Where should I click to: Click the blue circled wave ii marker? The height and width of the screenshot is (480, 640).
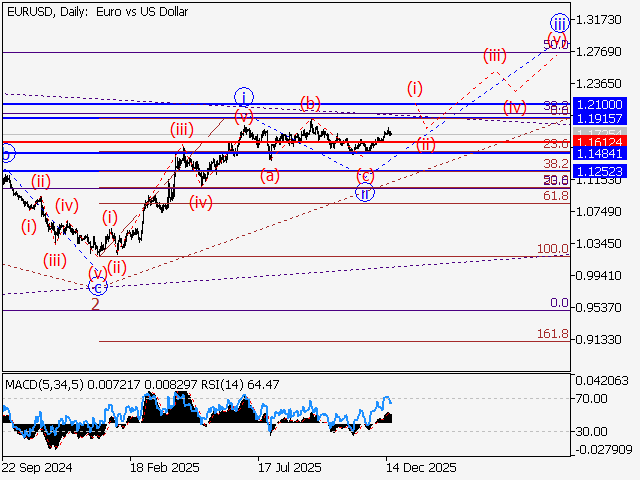click(366, 193)
